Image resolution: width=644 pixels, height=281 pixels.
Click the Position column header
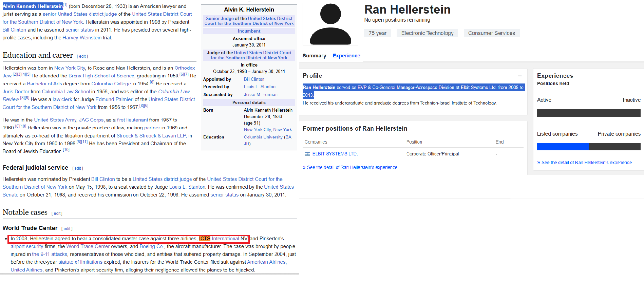414,142
